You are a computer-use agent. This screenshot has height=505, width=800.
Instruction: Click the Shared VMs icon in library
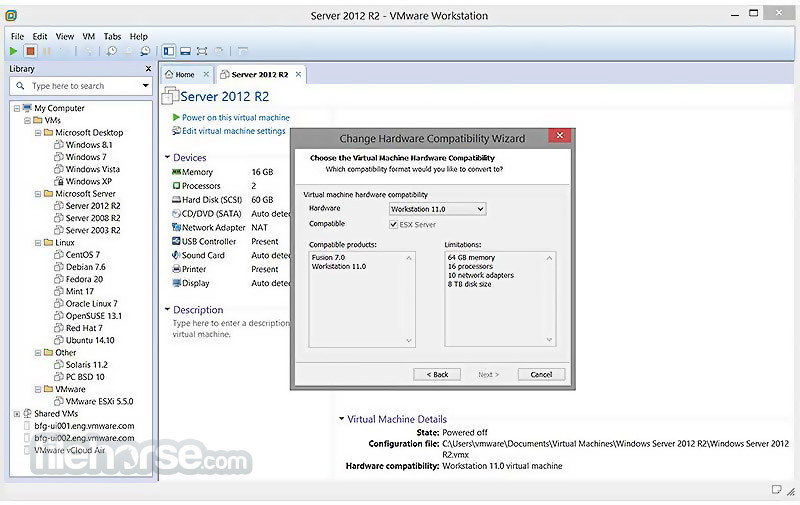tap(28, 413)
